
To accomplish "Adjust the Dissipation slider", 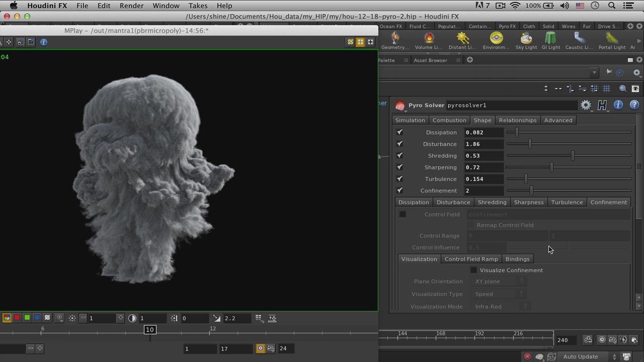I will tap(569, 132).
